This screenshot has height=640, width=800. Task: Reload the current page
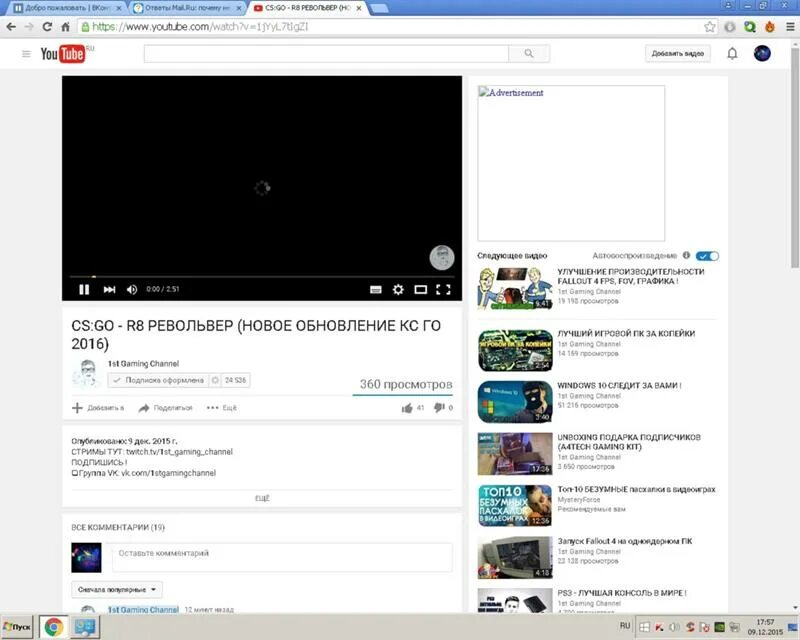(47, 27)
